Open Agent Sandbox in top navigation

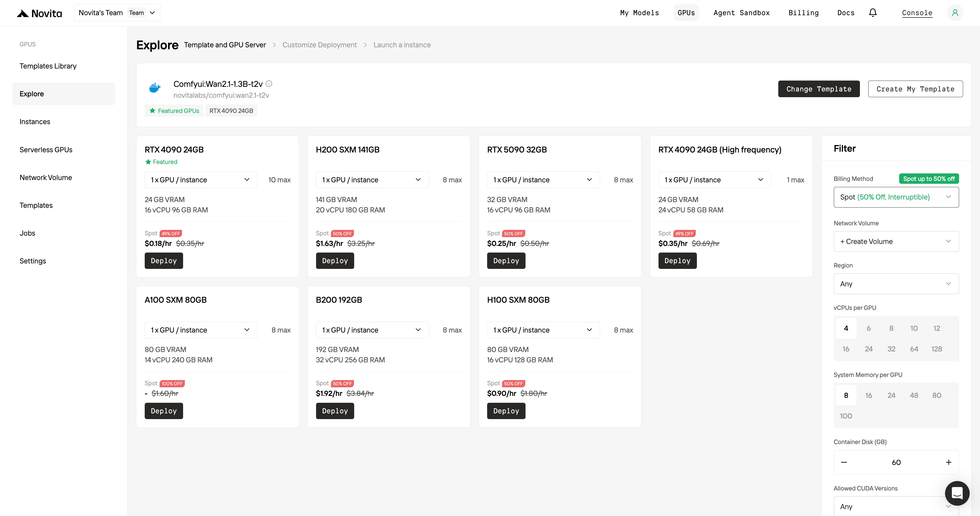point(742,13)
